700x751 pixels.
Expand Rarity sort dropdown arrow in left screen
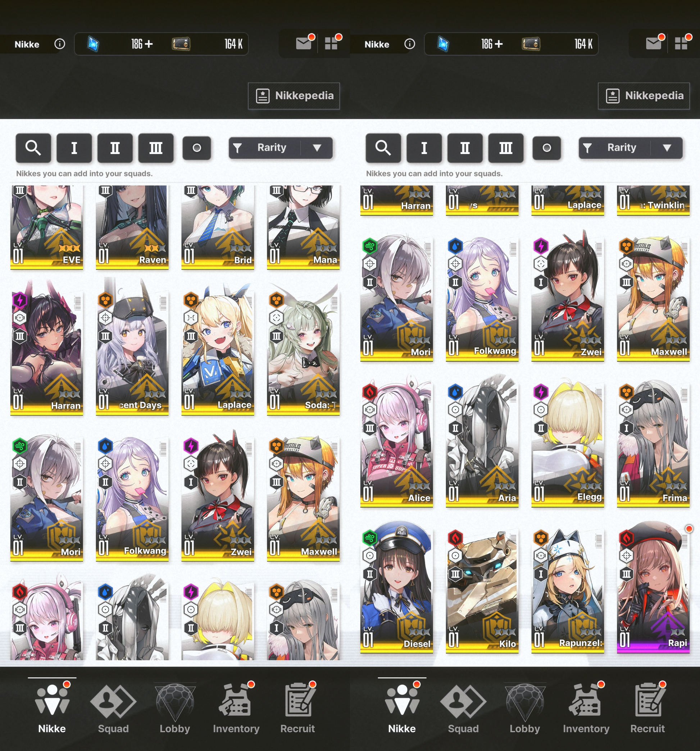point(317,148)
